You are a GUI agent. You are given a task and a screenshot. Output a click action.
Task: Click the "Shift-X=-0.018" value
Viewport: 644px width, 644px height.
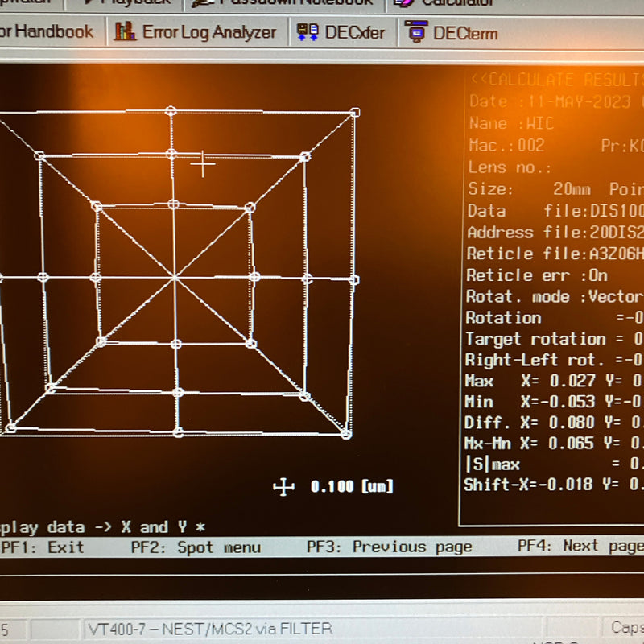pyautogui.click(x=528, y=485)
